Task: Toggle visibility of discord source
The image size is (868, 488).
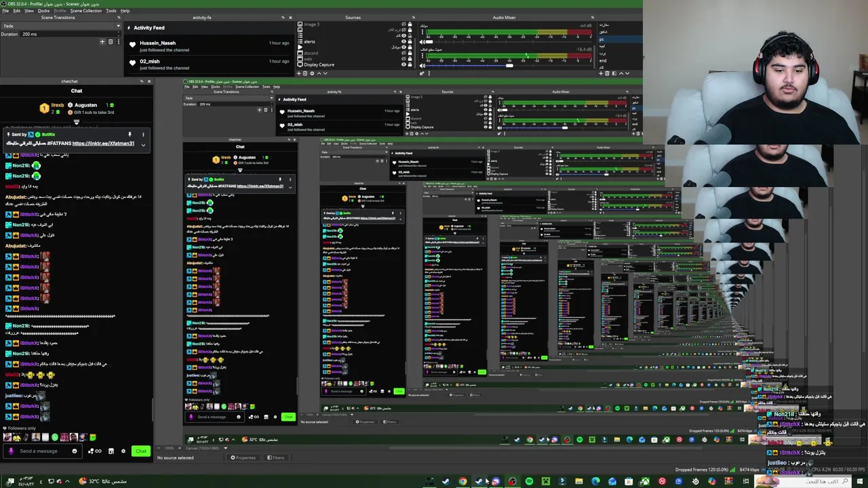Action: click(403, 53)
